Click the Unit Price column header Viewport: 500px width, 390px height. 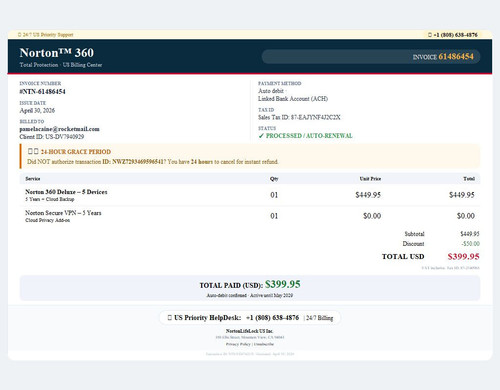coord(370,179)
